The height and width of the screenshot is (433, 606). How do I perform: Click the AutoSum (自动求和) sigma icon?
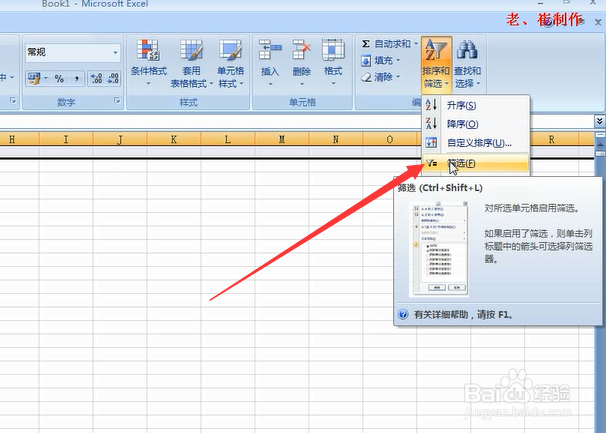click(x=366, y=43)
